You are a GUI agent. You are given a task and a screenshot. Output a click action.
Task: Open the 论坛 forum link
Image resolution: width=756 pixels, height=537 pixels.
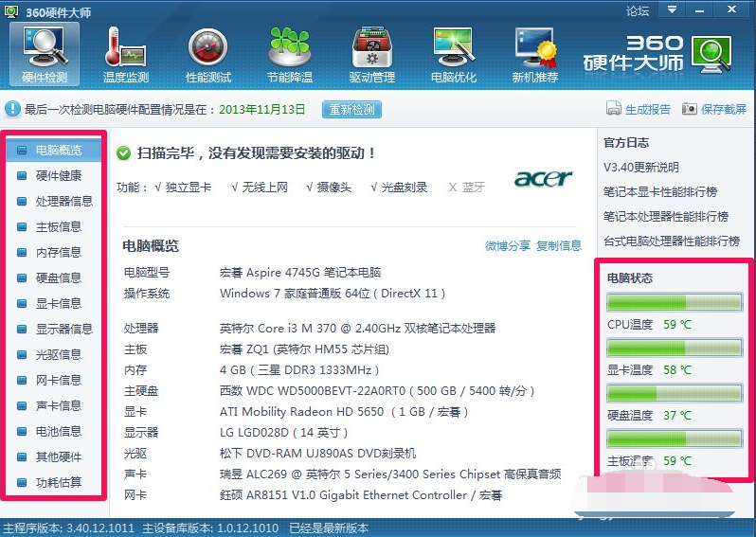click(x=638, y=10)
